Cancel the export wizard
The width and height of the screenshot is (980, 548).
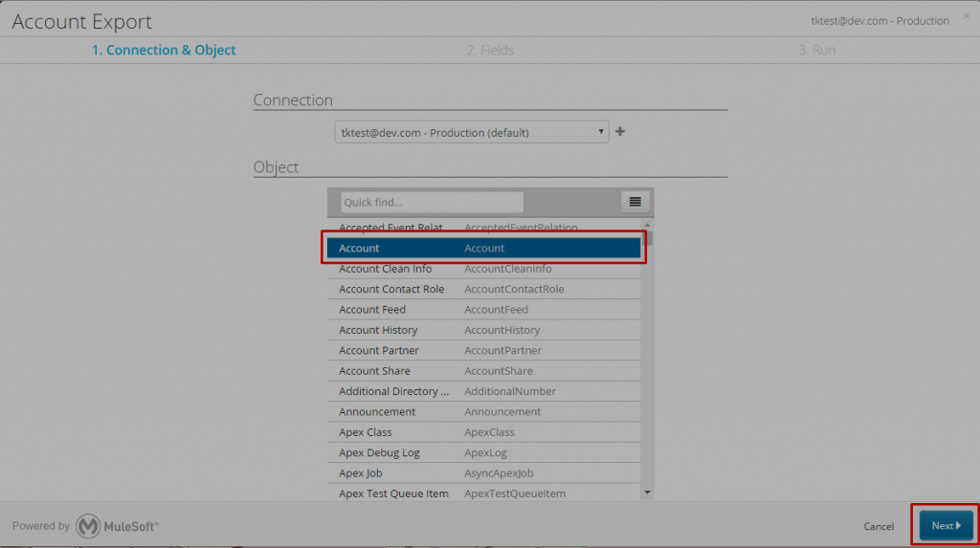point(879,526)
